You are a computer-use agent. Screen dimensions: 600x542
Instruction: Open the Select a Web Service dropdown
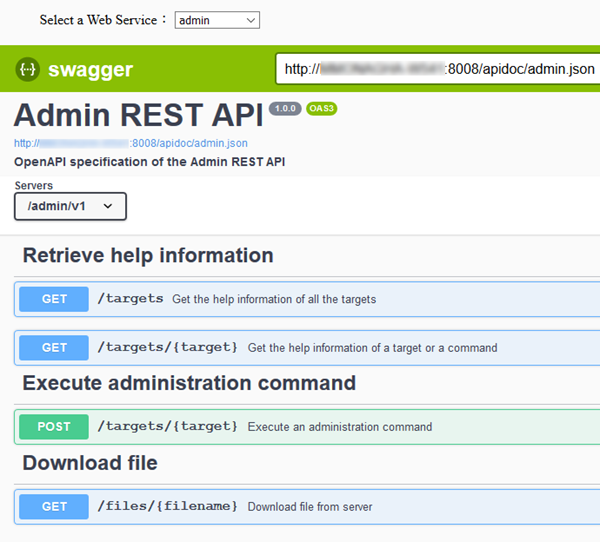217,20
